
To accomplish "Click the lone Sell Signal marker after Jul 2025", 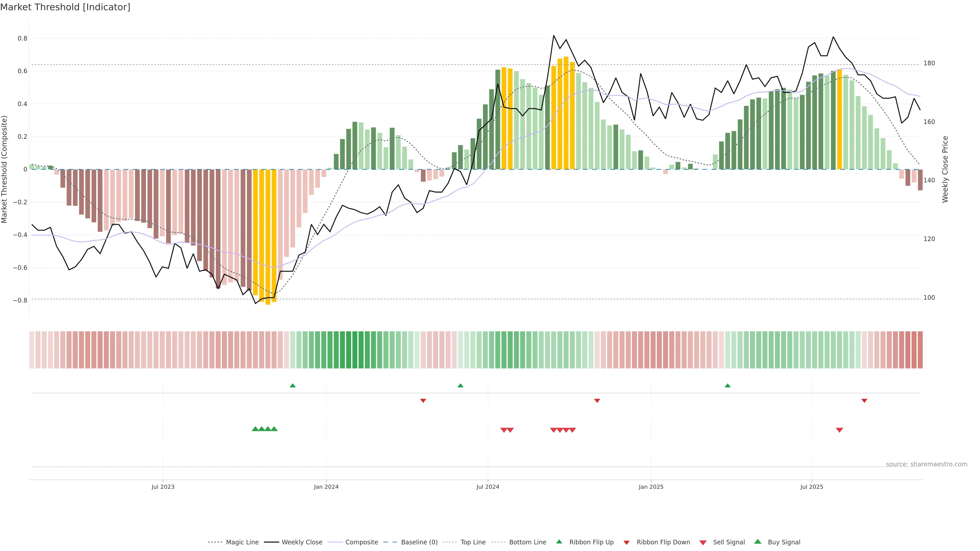I will click(839, 430).
